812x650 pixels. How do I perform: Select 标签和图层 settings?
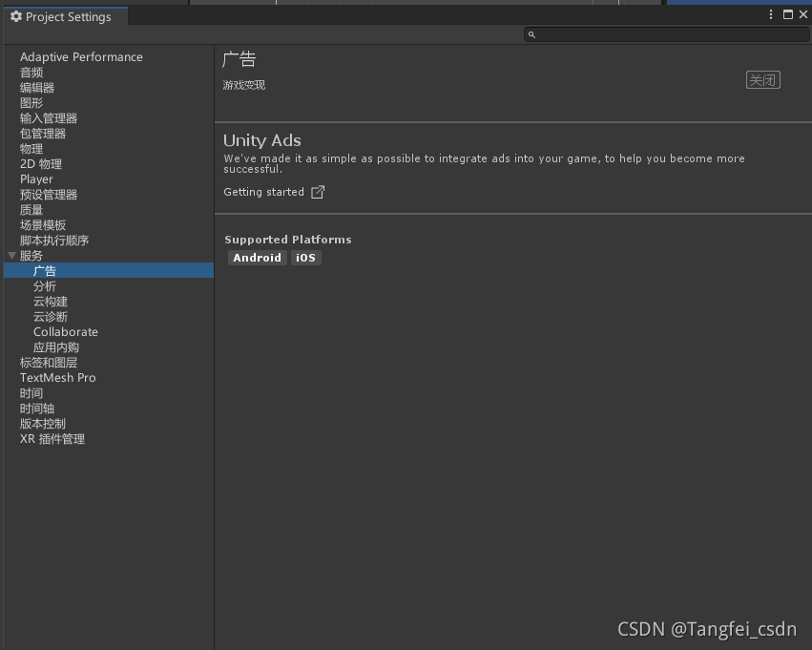[48, 363]
